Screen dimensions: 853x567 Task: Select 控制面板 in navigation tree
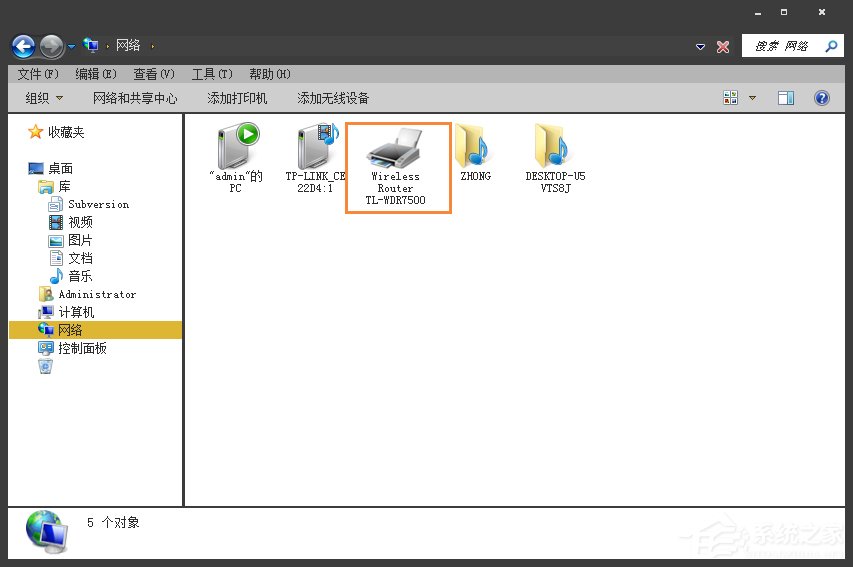tap(82, 348)
